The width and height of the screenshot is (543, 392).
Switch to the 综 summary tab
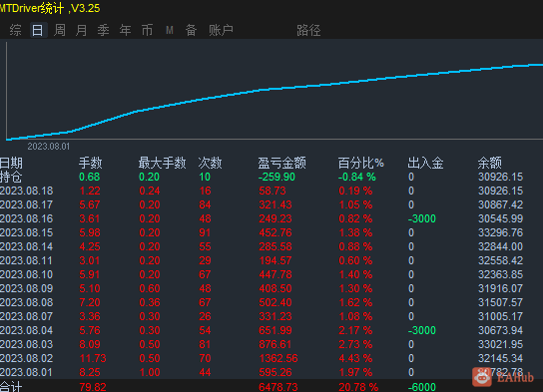(16, 31)
